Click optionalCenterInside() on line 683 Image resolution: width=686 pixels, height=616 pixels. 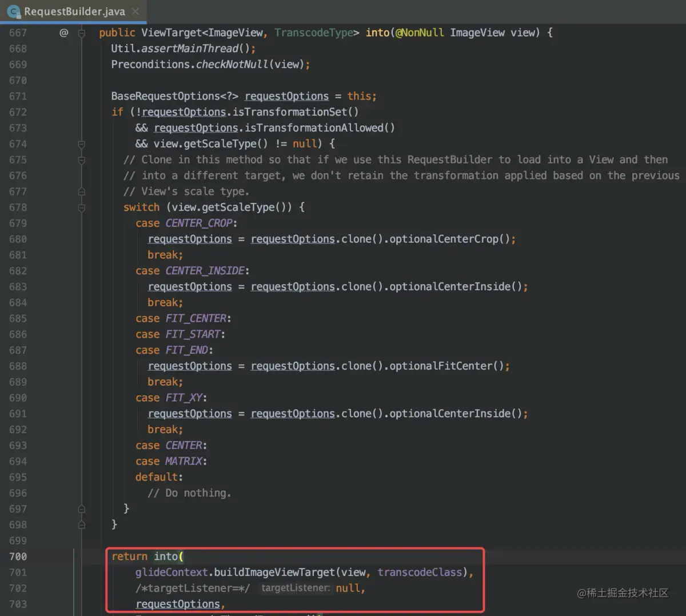456,287
